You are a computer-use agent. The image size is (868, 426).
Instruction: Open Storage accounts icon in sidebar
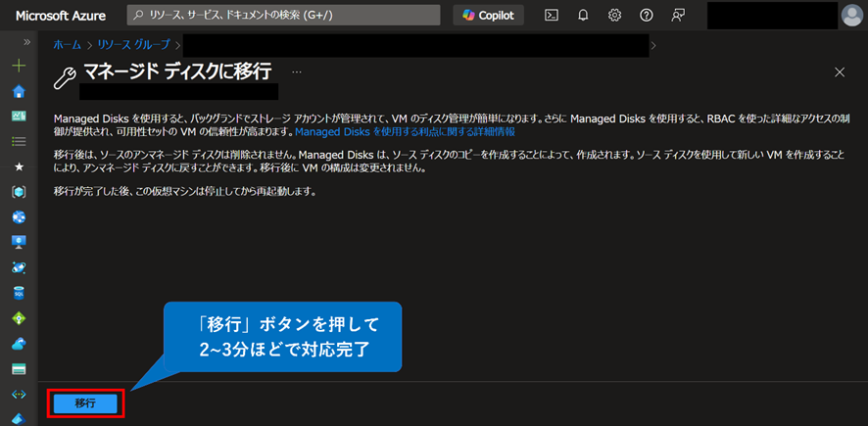tap(19, 369)
